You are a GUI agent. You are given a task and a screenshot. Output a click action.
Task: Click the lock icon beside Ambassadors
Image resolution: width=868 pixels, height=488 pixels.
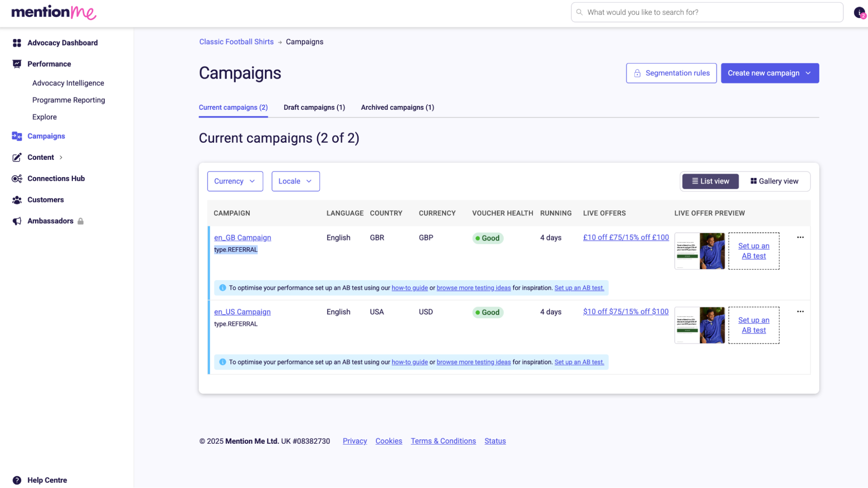tap(80, 221)
